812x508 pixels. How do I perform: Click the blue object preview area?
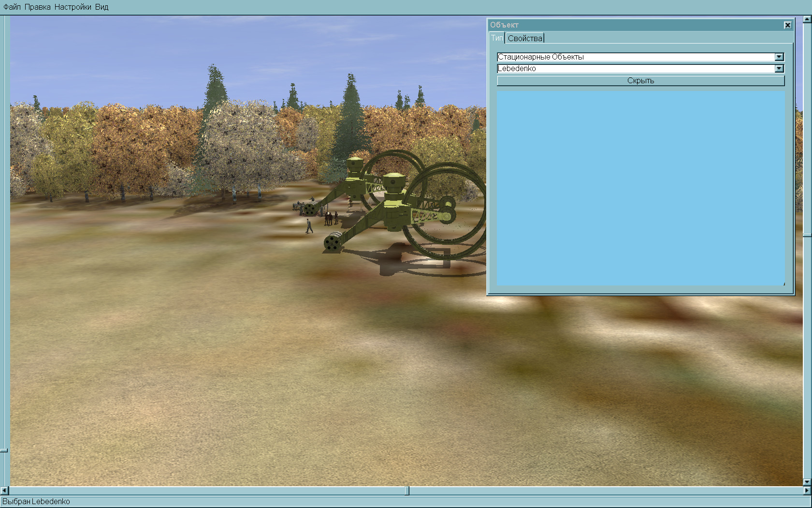tap(640, 188)
